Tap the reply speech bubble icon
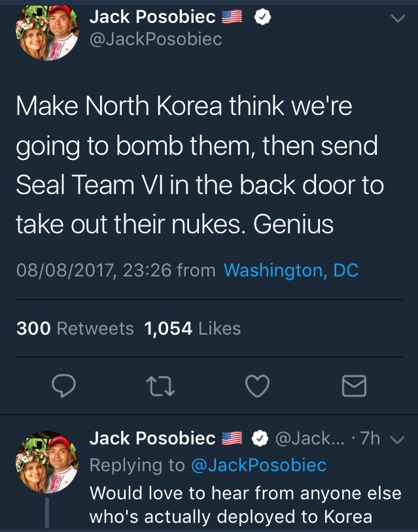This screenshot has height=532, width=418. pyautogui.click(x=63, y=386)
